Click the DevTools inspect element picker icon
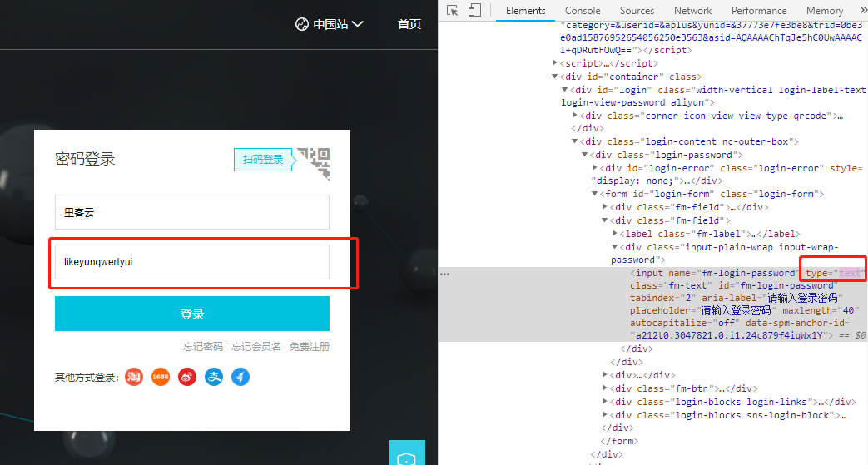 453,11
